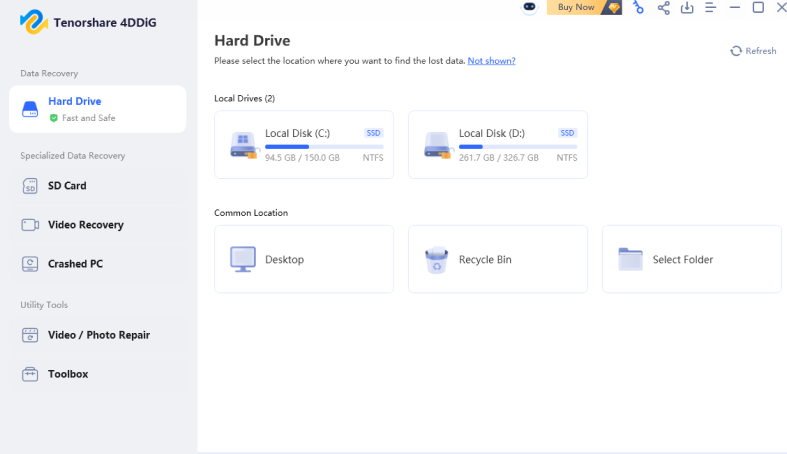
Task: Choose the Select Folder card
Action: 692,259
